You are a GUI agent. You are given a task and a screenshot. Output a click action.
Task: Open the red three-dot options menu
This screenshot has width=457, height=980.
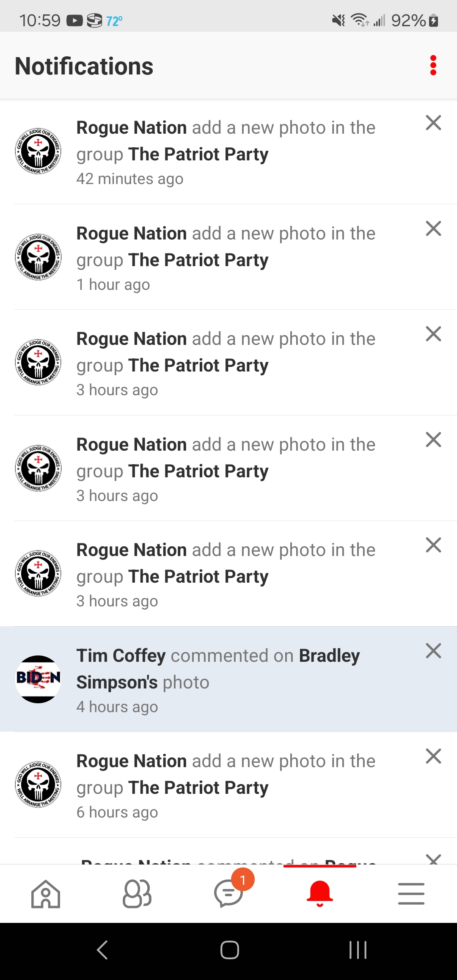click(x=433, y=66)
